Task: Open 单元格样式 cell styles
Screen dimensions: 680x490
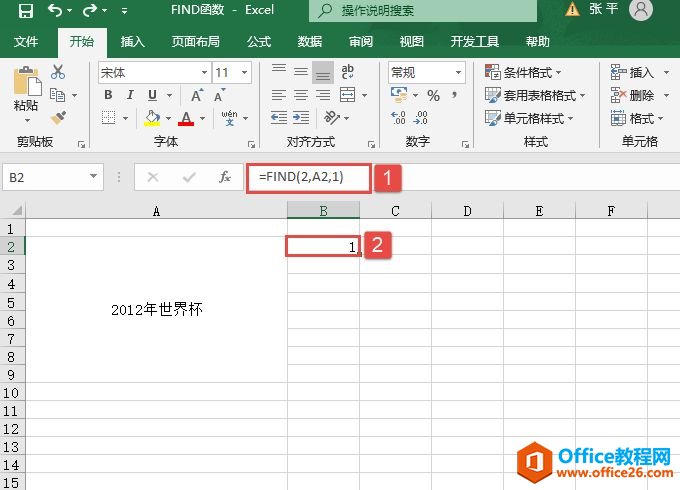Action: 529,118
